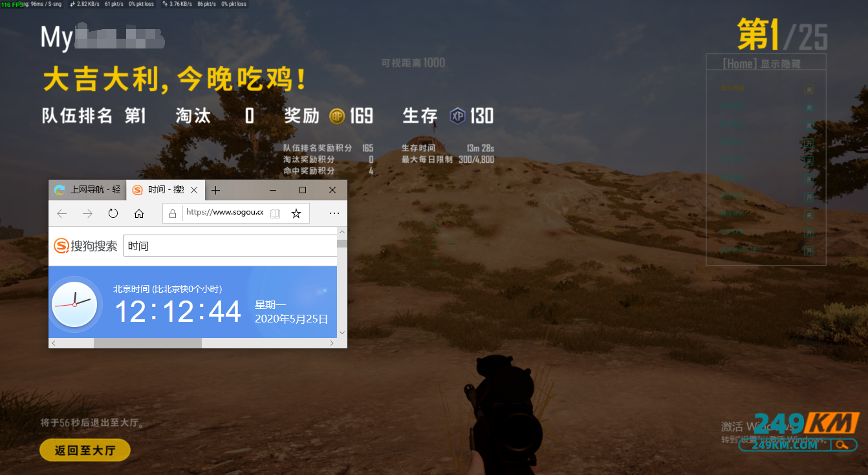Reload the Sogou page

(113, 213)
